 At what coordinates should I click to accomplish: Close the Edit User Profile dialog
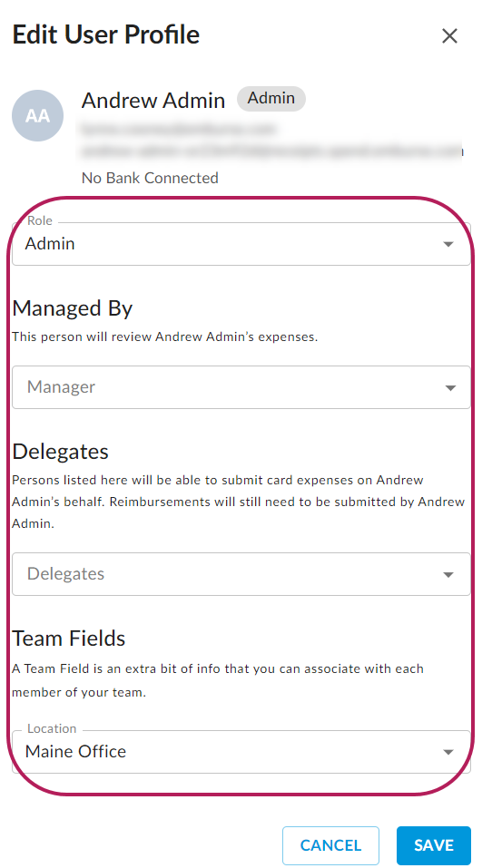(x=449, y=36)
